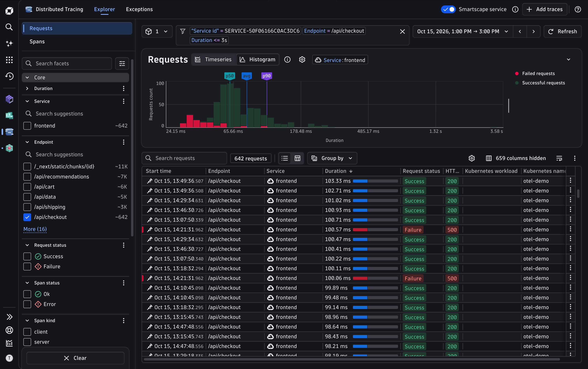
Task: Select the Histogram chart view
Action: click(257, 59)
